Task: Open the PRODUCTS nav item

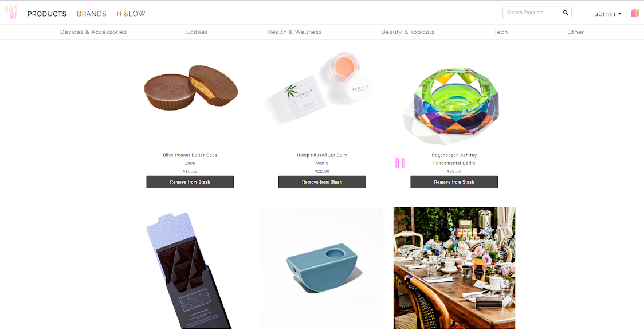Action: point(47,14)
